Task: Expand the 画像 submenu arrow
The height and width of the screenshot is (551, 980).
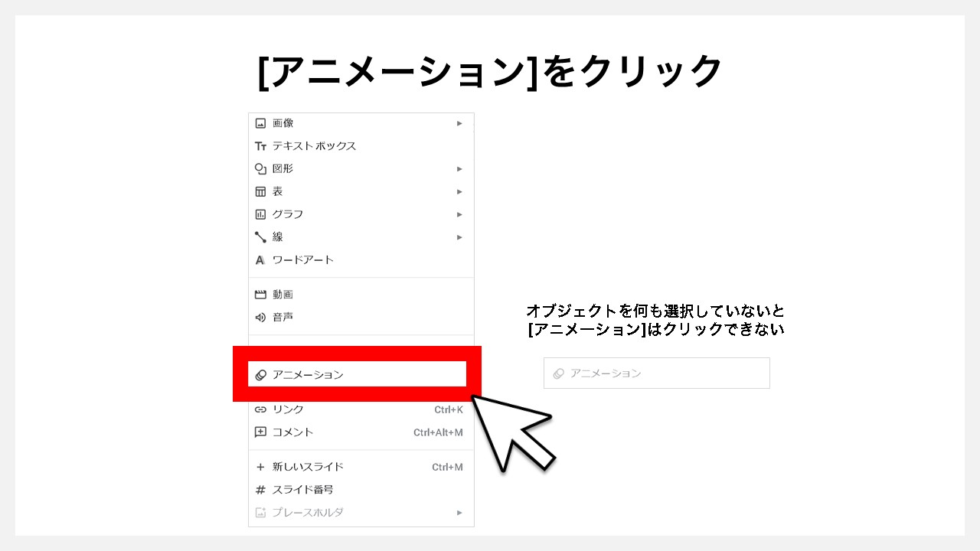Action: click(459, 122)
